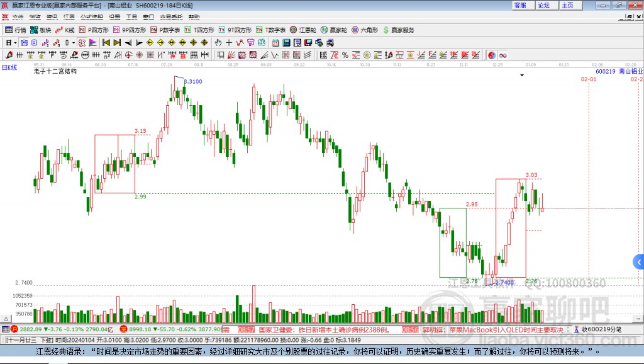
Task: Click the yin-yang symbol icon
Action: (x=492, y=55)
